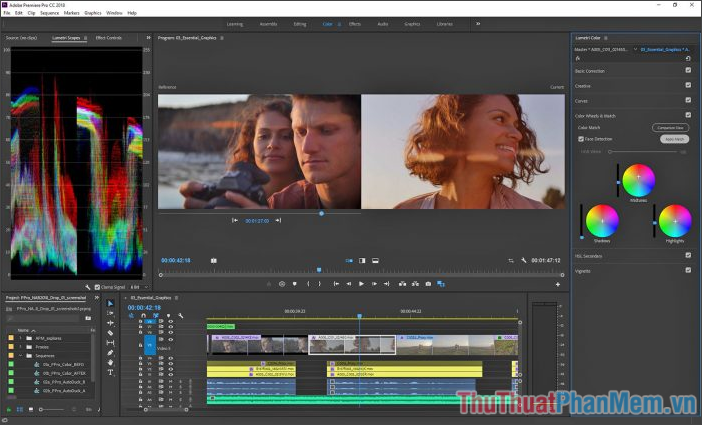The image size is (702, 425).
Task: Select the Track Select Forward tool
Action: 110,313
